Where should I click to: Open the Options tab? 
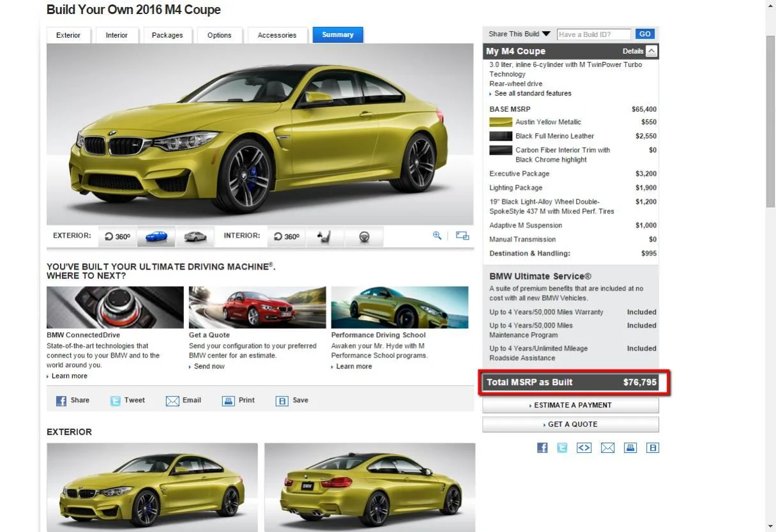220,35
